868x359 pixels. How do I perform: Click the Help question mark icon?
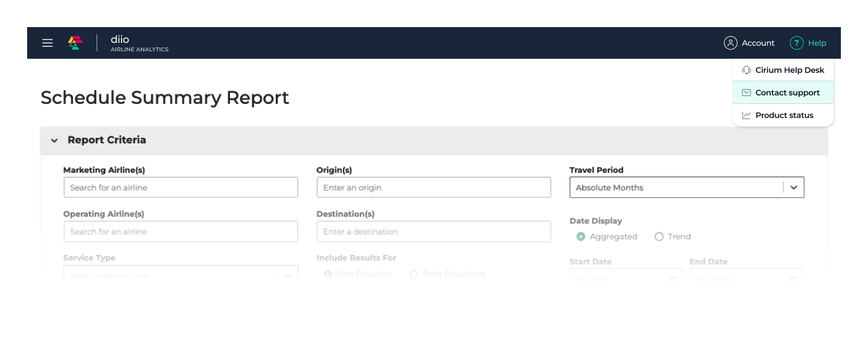click(x=796, y=43)
